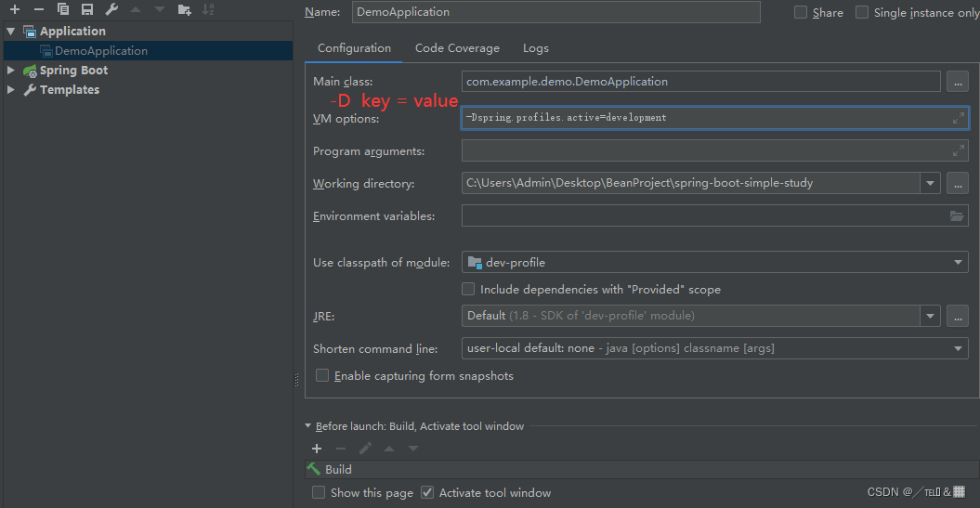This screenshot has width=980, height=508.
Task: Click the Name input field
Action: pyautogui.click(x=556, y=12)
